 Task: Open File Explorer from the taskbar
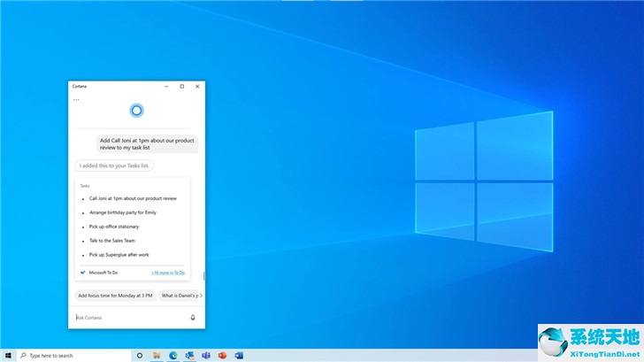click(157, 356)
